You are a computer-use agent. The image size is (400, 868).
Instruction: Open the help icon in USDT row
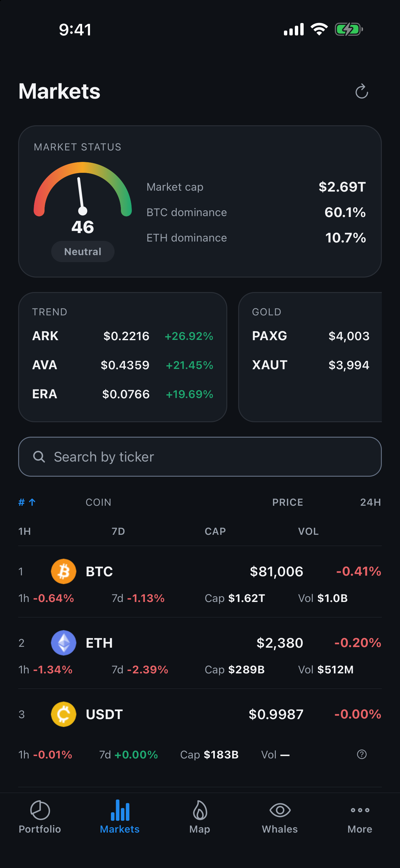click(362, 754)
